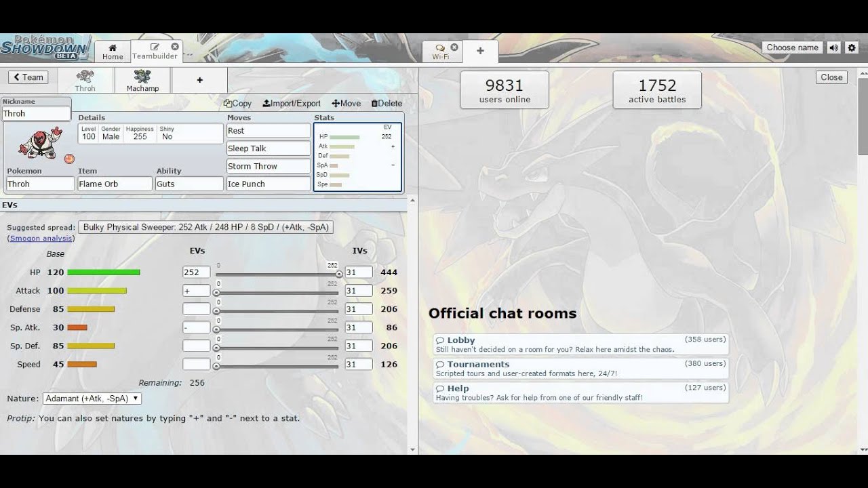Click the Flame Orb item icon
868x488 pixels.
click(69, 159)
